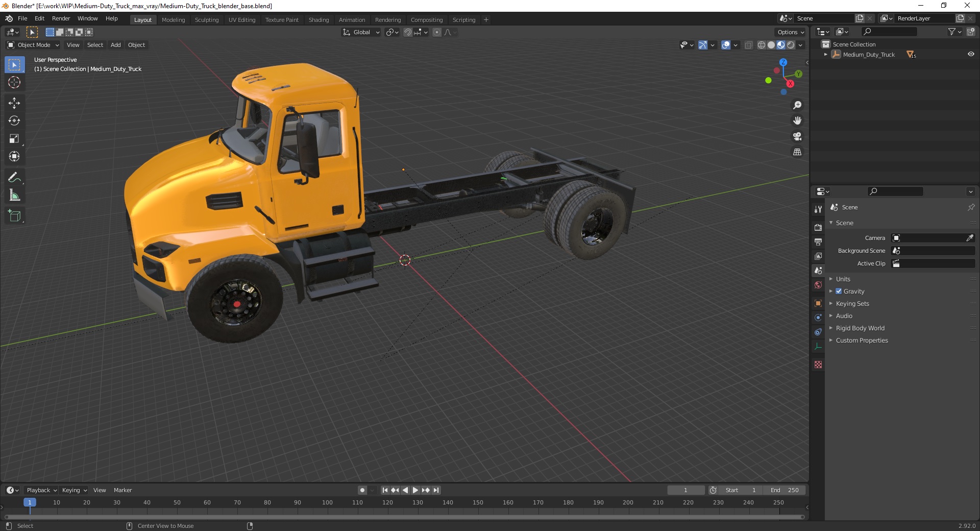Expand the Audio panel
The height and width of the screenshot is (531, 980).
(844, 316)
